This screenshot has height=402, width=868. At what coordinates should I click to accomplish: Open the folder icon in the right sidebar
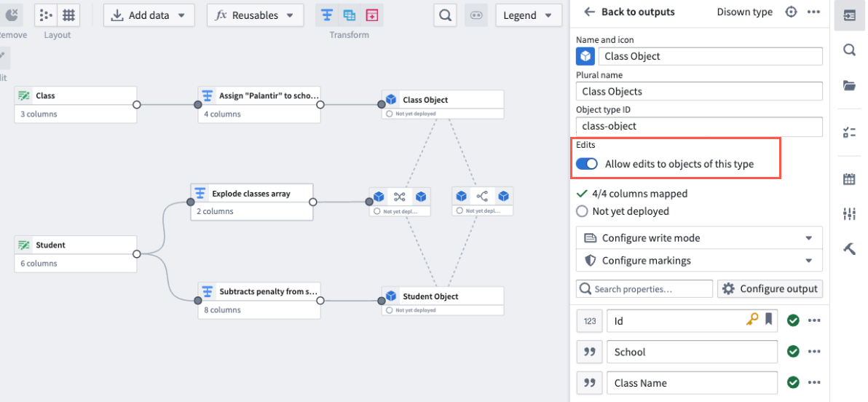coord(850,85)
